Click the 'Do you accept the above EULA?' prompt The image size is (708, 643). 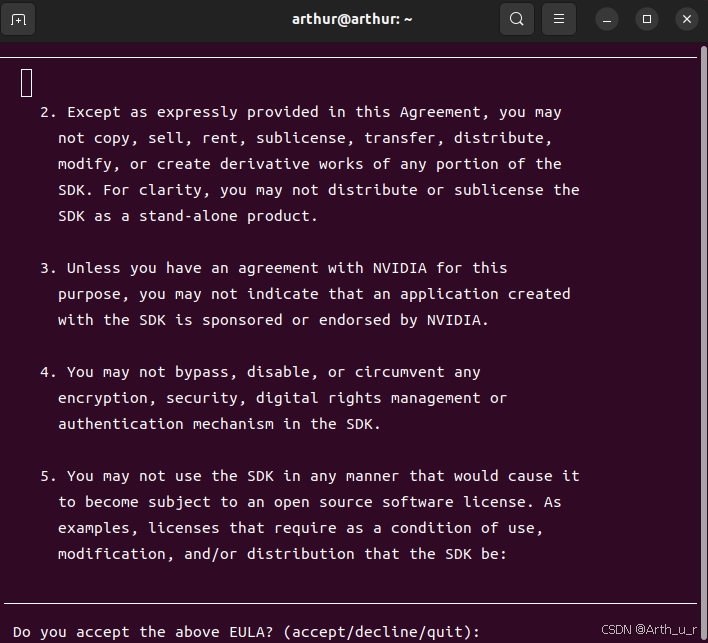(x=247, y=631)
